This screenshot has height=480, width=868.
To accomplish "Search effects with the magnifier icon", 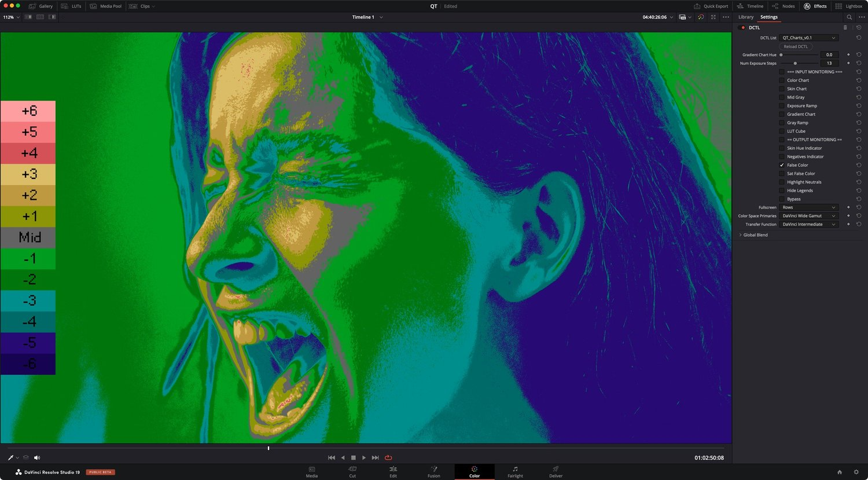I will click(849, 17).
